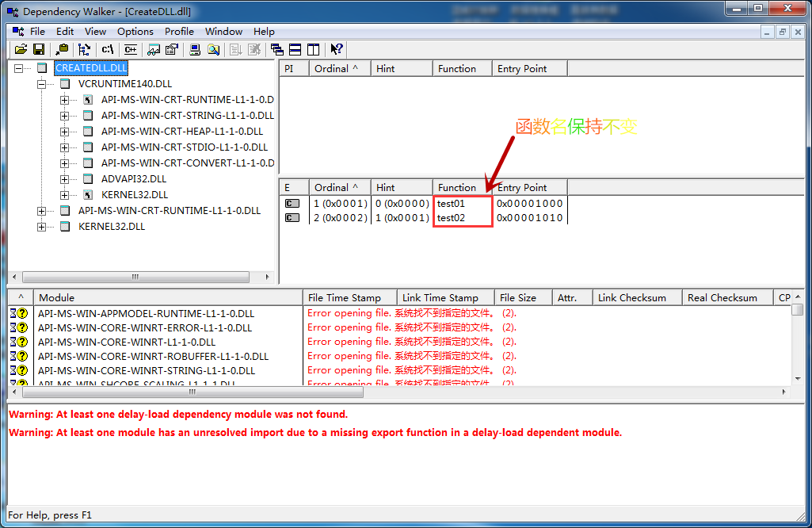This screenshot has width=812, height=528.
Task: Collapse the VCRUNTIME140.DLL tree node
Action: click(x=42, y=84)
